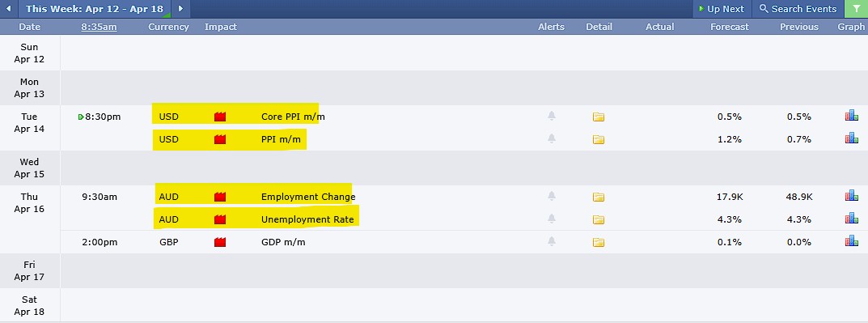Set alert bell for Employment Change
Screen dimensions: 868x323
pyautogui.click(x=552, y=196)
